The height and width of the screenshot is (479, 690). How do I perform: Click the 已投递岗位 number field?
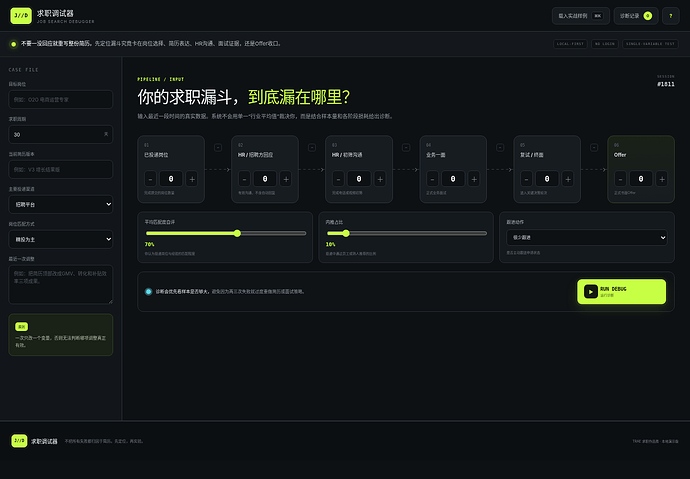(x=171, y=179)
